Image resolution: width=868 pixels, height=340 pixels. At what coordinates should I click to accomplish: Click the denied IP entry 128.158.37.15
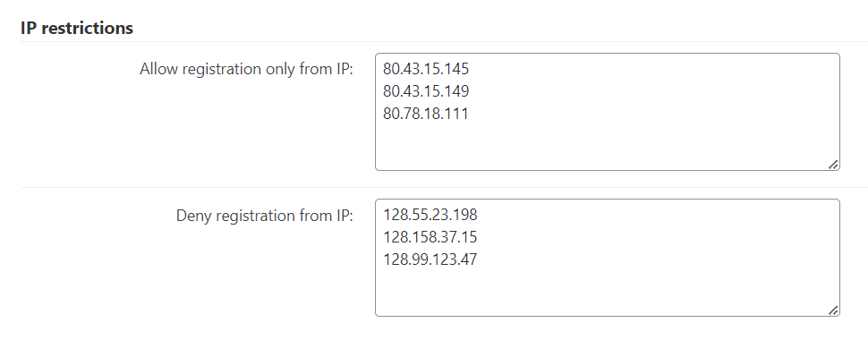pyautogui.click(x=430, y=238)
